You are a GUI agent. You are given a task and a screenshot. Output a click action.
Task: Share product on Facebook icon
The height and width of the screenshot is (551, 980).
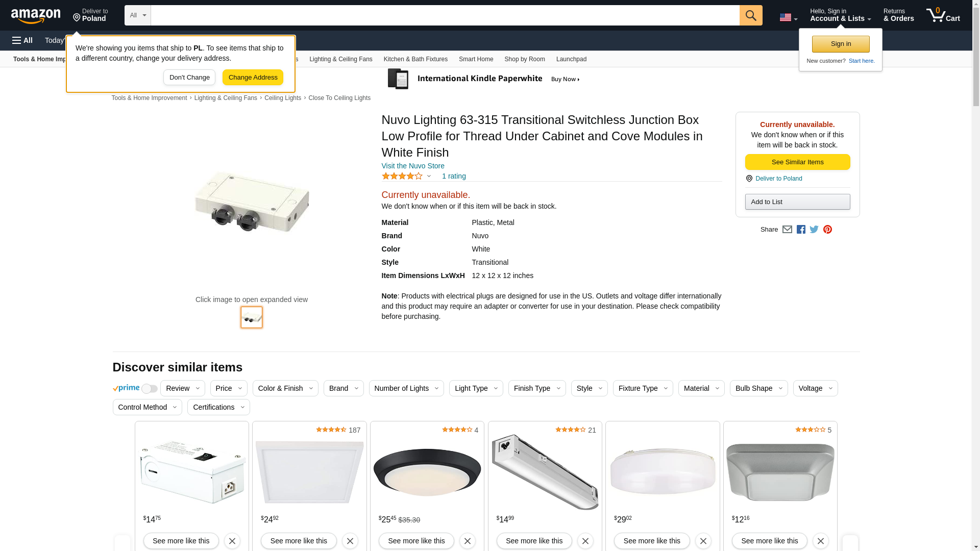pyautogui.click(x=801, y=230)
